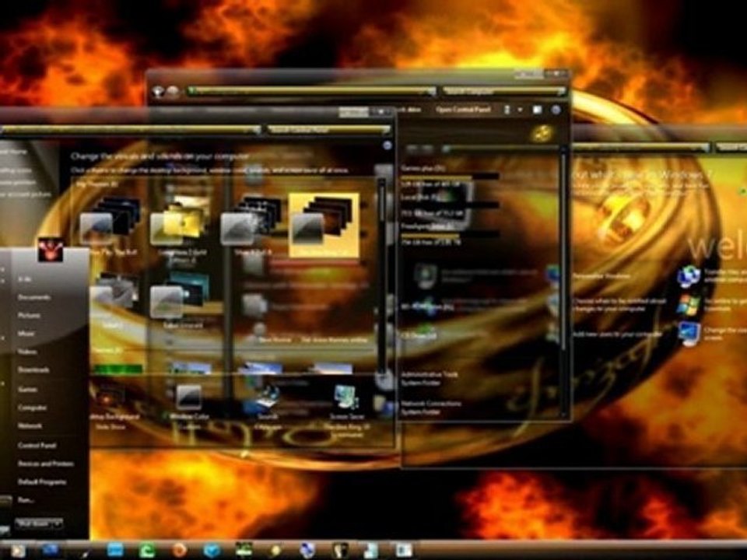Image resolution: width=747 pixels, height=560 pixels.
Task: Click the change view icon in Computer window
Action: tap(507, 110)
